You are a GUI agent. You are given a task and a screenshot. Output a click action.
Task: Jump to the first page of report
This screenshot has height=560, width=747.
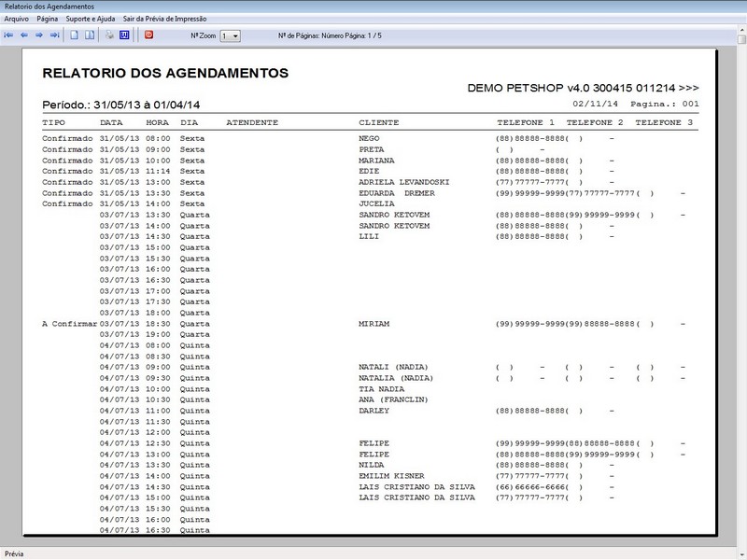pyautogui.click(x=9, y=35)
